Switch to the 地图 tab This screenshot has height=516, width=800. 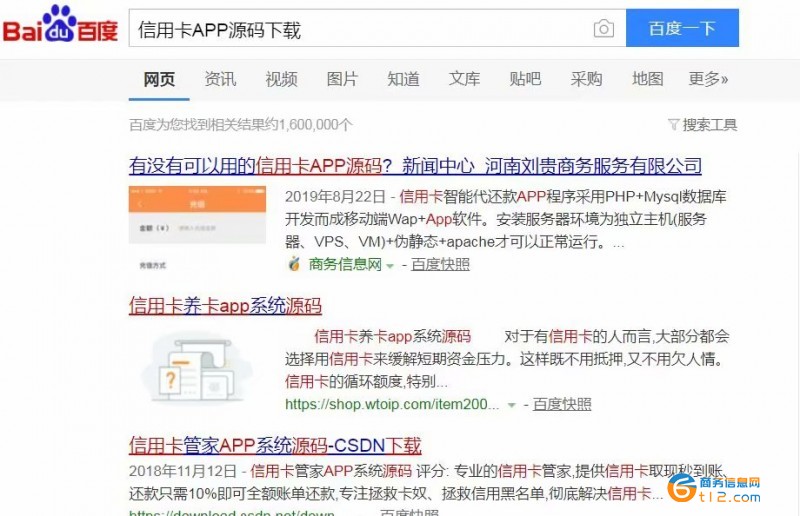647,80
